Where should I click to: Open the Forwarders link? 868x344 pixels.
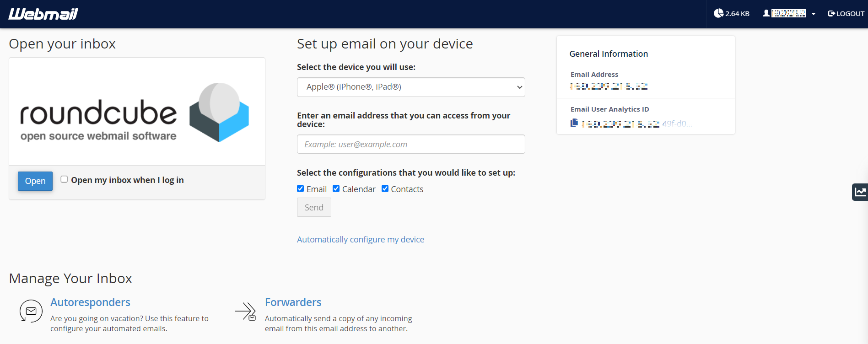click(293, 302)
